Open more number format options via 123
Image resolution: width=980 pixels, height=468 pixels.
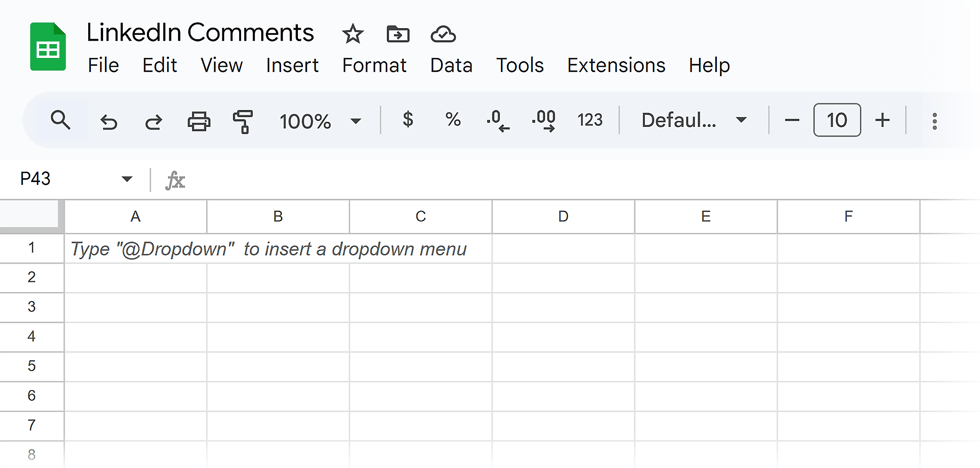coord(590,120)
